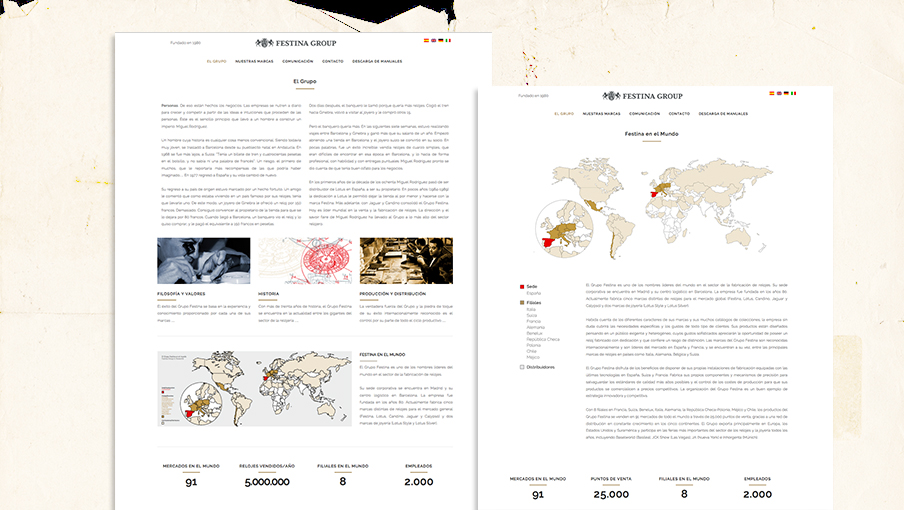905x510 pixels.
Task: Open Comunicación menu on left page
Action: click(298, 61)
